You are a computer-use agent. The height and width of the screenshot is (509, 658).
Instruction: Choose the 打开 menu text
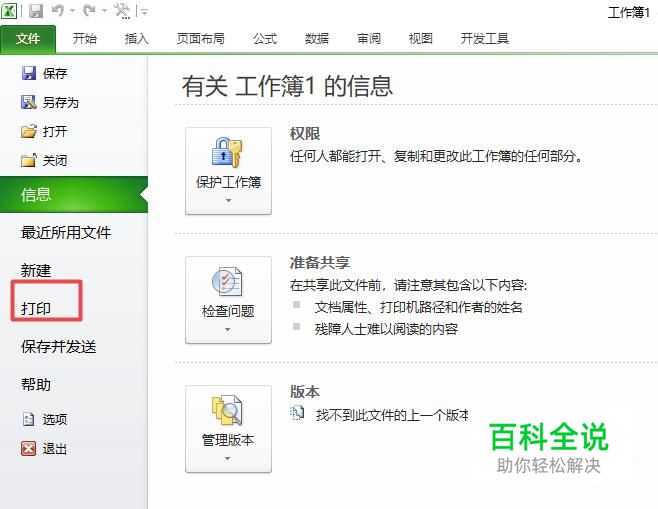(x=55, y=131)
